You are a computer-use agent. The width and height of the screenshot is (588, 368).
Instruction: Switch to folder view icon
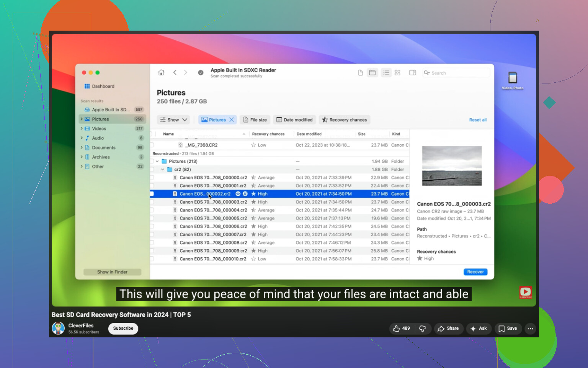[x=372, y=73]
